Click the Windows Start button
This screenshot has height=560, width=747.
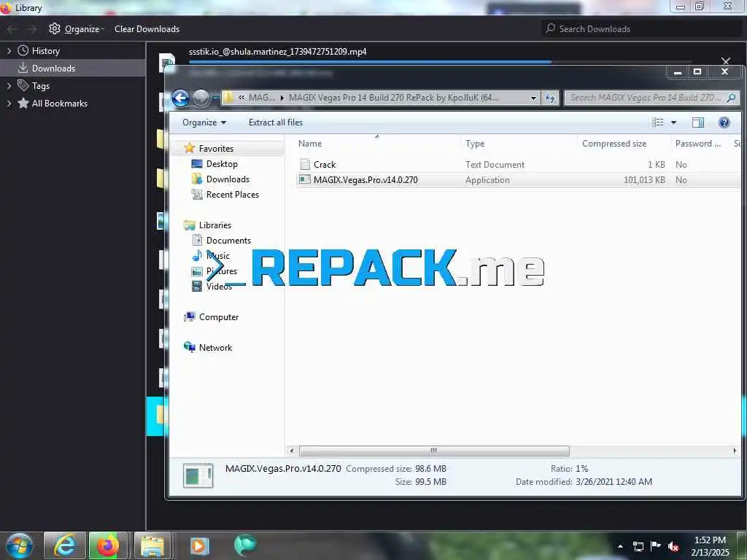[20, 545]
